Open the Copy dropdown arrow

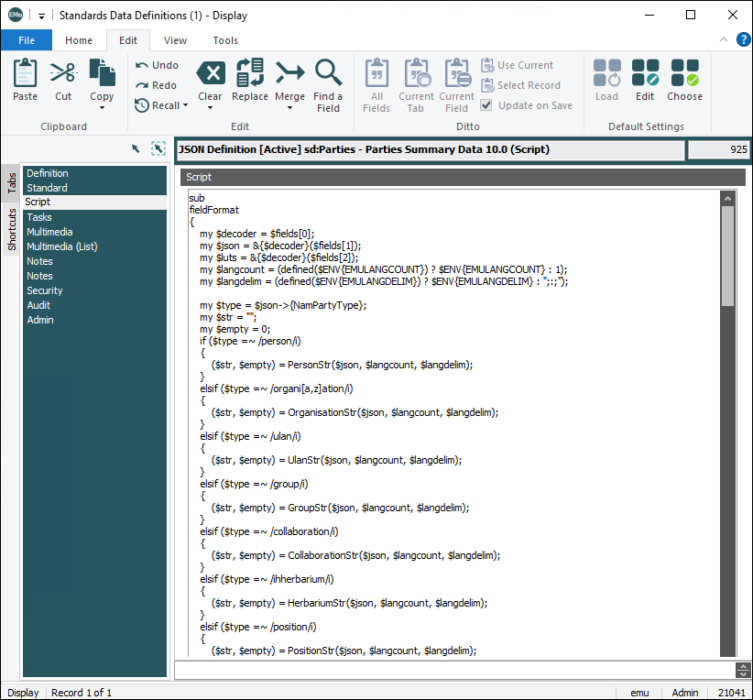[102, 108]
